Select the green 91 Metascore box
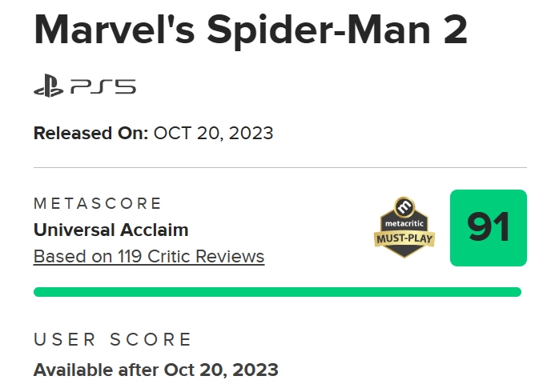Screen dimensions: 551x392 coord(488,228)
